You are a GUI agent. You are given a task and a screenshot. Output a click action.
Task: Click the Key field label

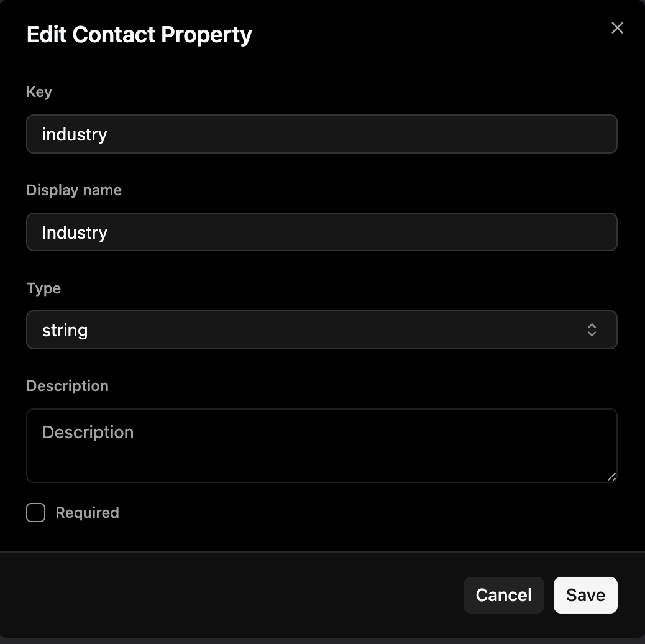39,92
